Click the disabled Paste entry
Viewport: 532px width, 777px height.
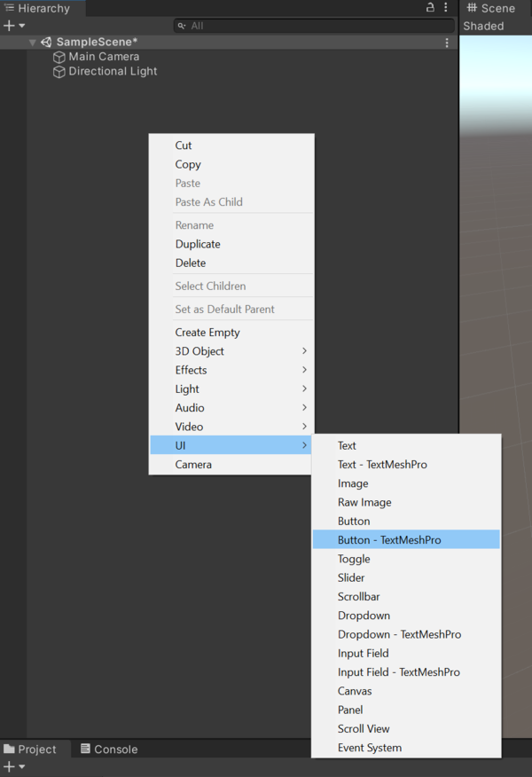(231, 183)
